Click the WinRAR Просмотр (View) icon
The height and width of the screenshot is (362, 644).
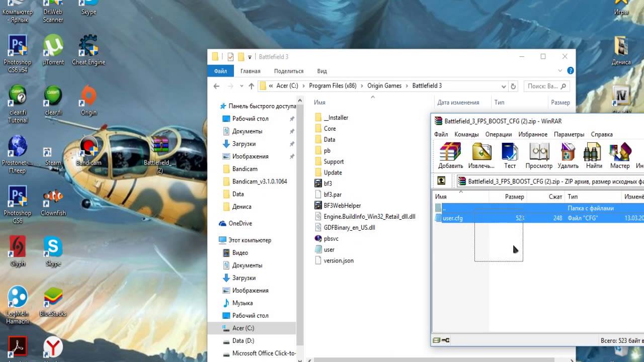[x=539, y=156]
